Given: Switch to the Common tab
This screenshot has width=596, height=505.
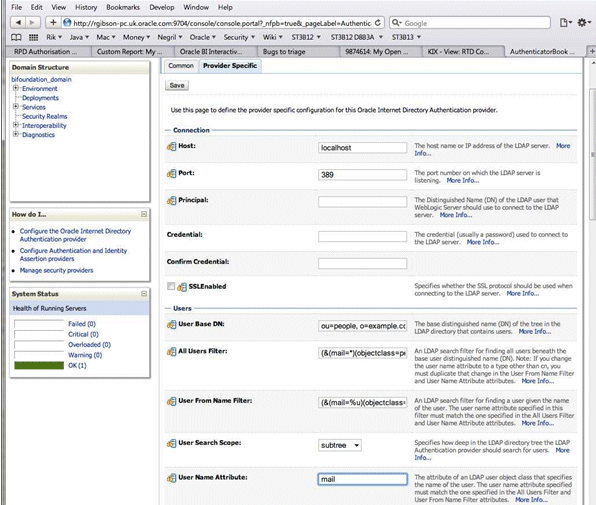Looking at the screenshot, I should pos(181,66).
